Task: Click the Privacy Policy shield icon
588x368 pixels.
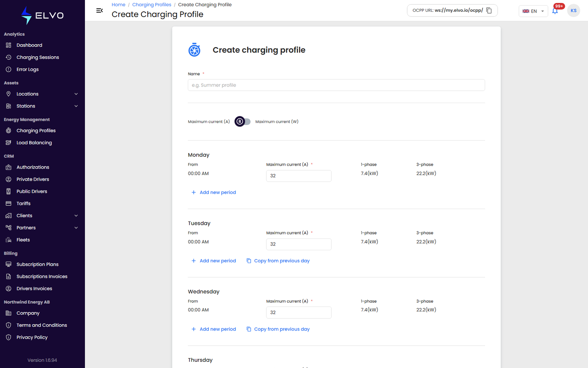Action: pyautogui.click(x=8, y=337)
